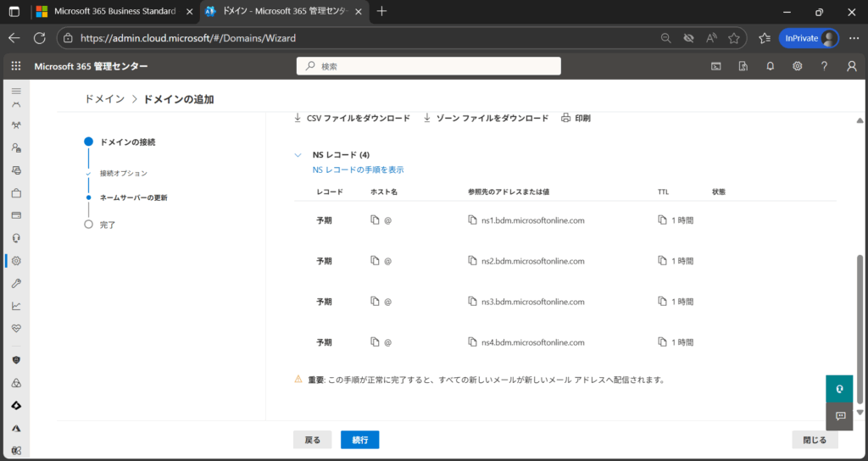This screenshot has width=868, height=461.
Task: Copy the host name @ of ns4 record
Action: pos(376,342)
